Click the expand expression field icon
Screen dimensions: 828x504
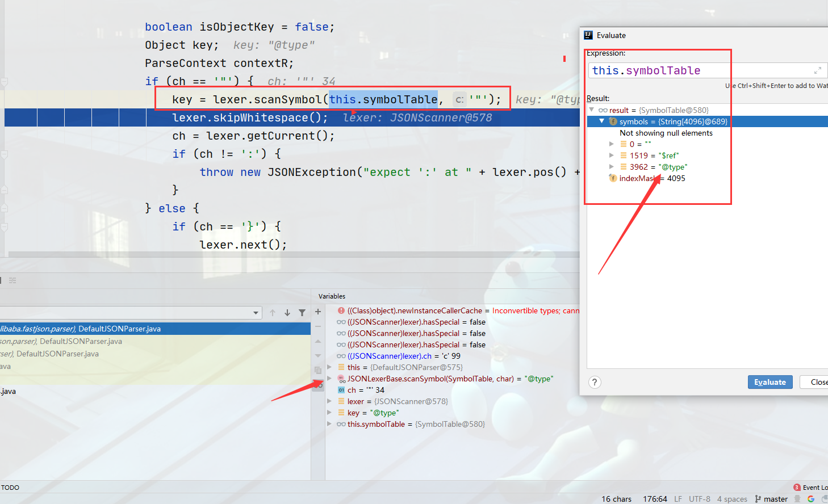818,70
